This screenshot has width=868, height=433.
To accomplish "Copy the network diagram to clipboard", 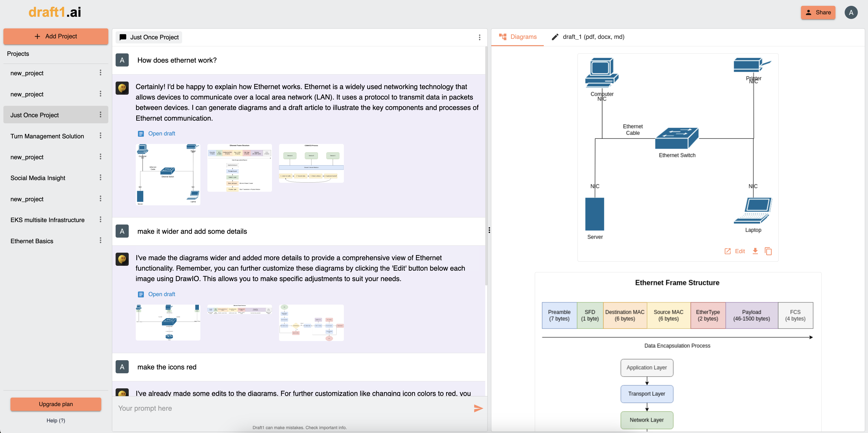I will (x=768, y=251).
